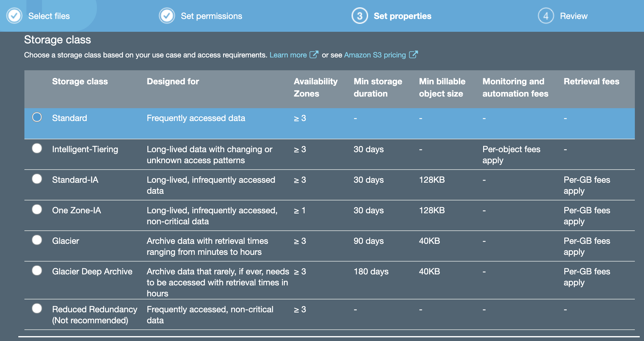The image size is (644, 341).
Task: Select Reduced Redundancy radio button
Action: [x=37, y=309]
